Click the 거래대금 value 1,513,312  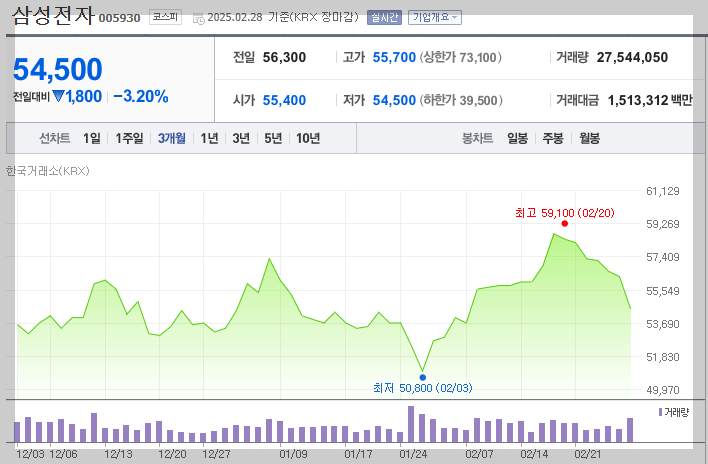(x=638, y=100)
